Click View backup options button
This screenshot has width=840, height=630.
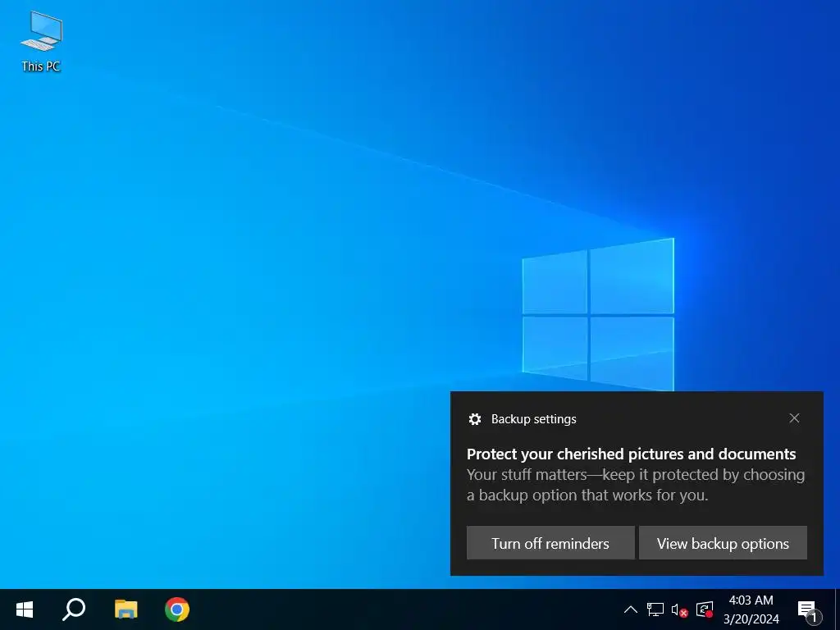(x=724, y=543)
